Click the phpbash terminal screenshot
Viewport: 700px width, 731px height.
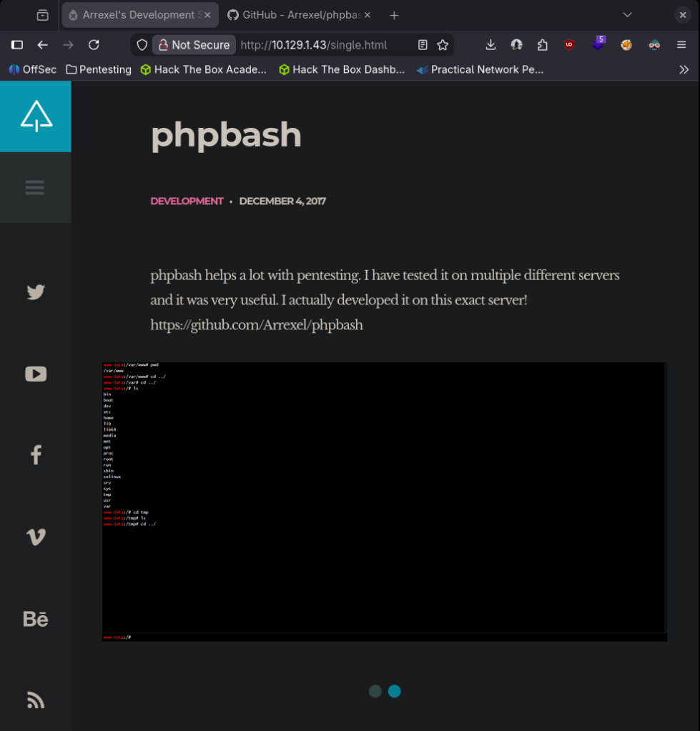pyautogui.click(x=384, y=501)
